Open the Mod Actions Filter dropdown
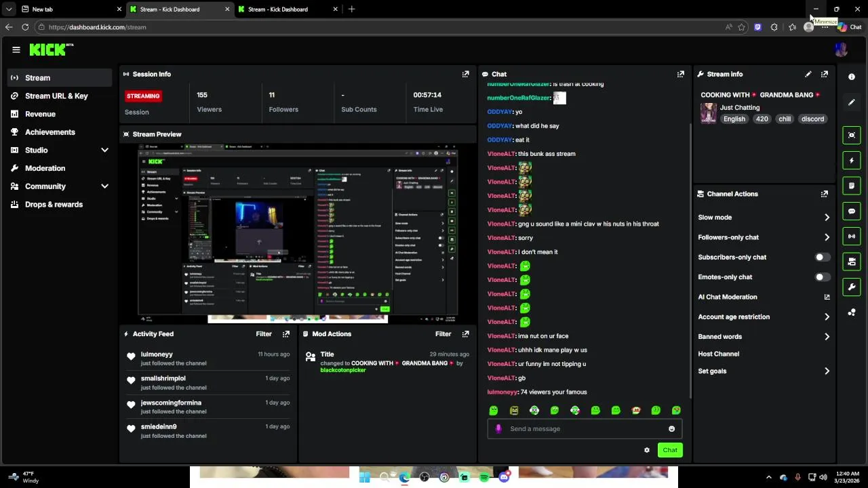The height and width of the screenshot is (488, 868). [x=443, y=333]
